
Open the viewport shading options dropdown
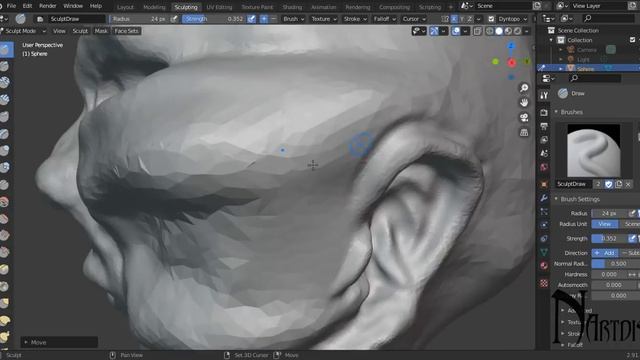527,31
